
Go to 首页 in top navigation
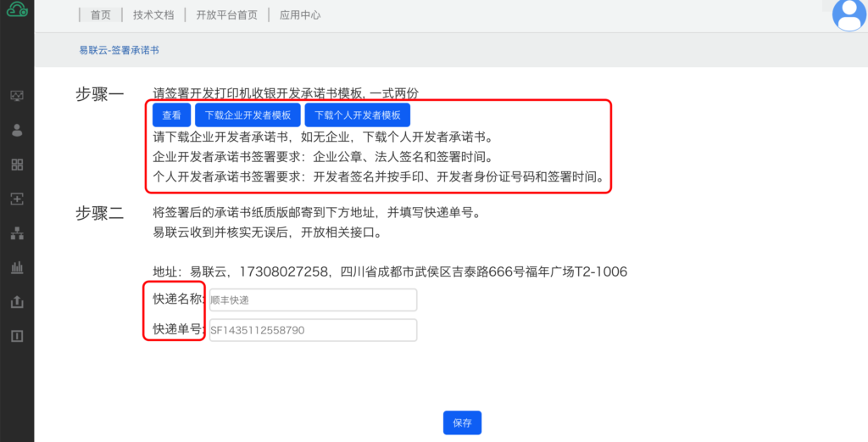coord(101,15)
